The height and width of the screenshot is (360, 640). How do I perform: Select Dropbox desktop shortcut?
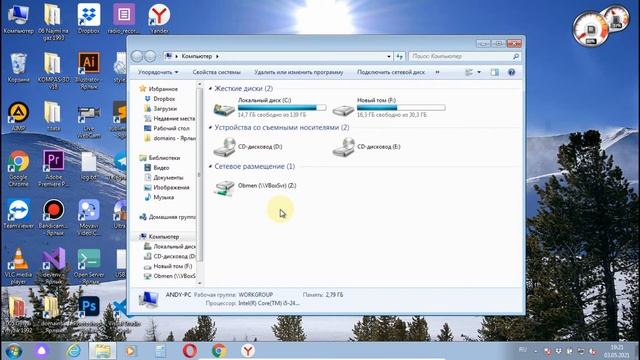click(x=89, y=19)
